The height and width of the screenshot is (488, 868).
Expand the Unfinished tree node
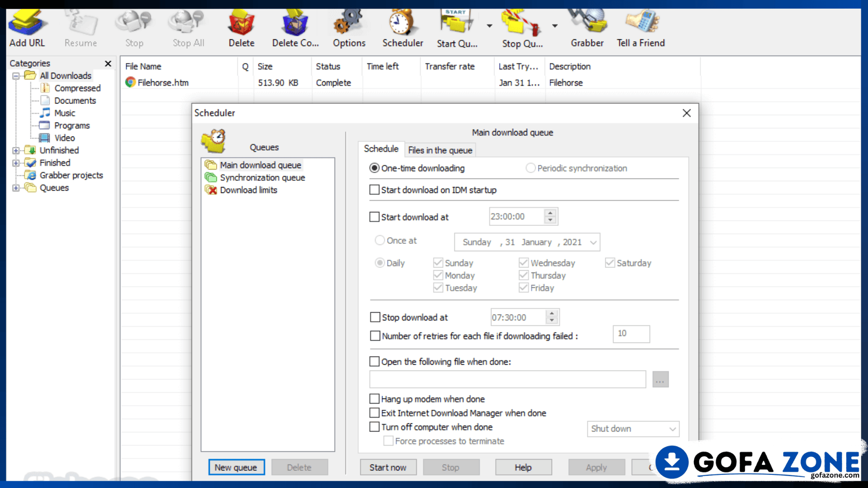coord(16,150)
